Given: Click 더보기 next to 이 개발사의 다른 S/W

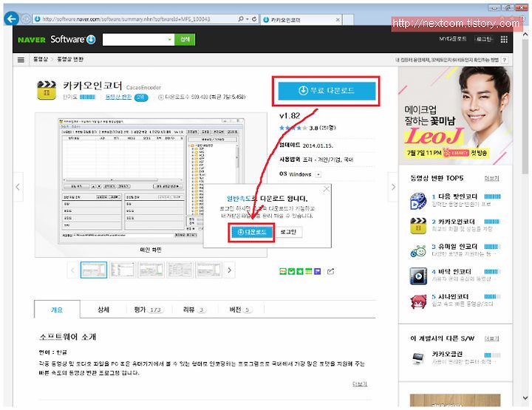Looking at the screenshot, I should [491, 338].
